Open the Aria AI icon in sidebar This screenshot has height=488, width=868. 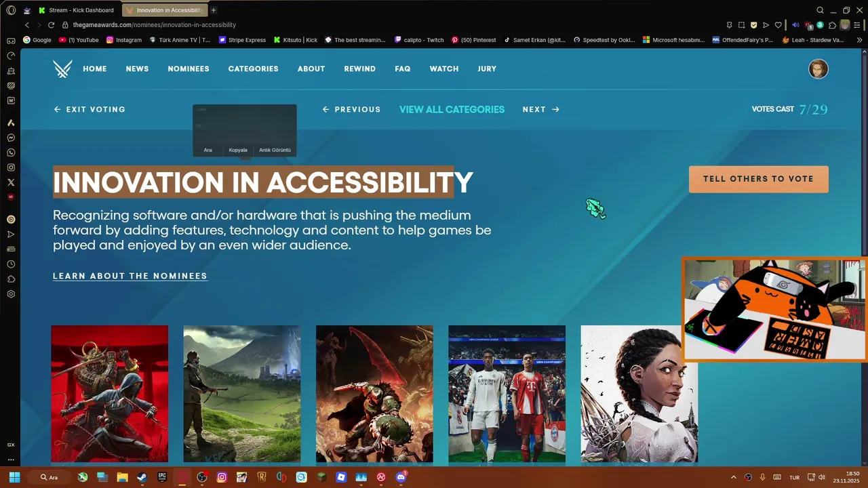tap(11, 123)
